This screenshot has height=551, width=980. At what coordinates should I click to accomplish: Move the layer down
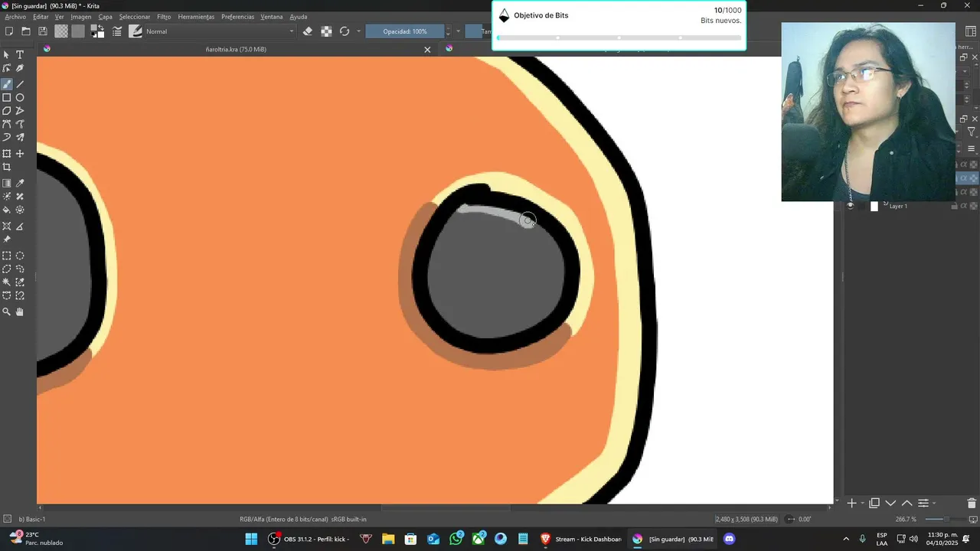(x=890, y=504)
